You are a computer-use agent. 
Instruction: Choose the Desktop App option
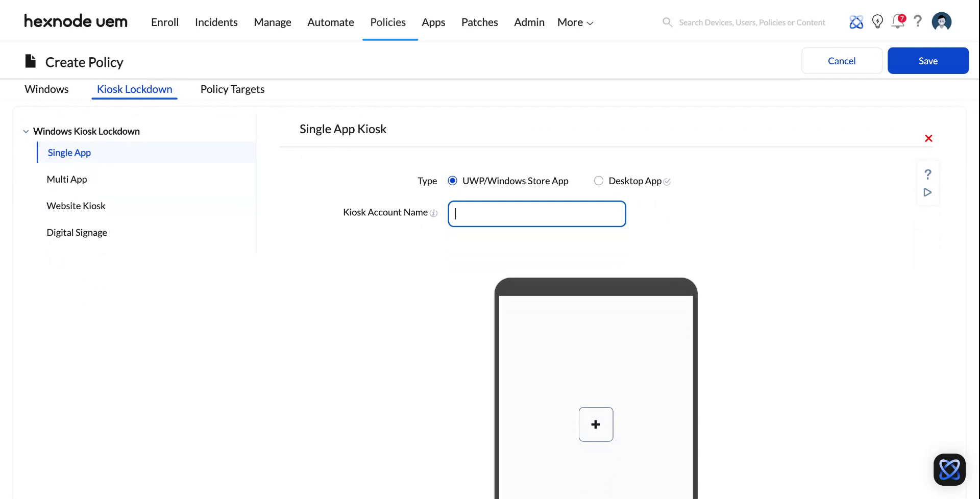click(x=598, y=181)
